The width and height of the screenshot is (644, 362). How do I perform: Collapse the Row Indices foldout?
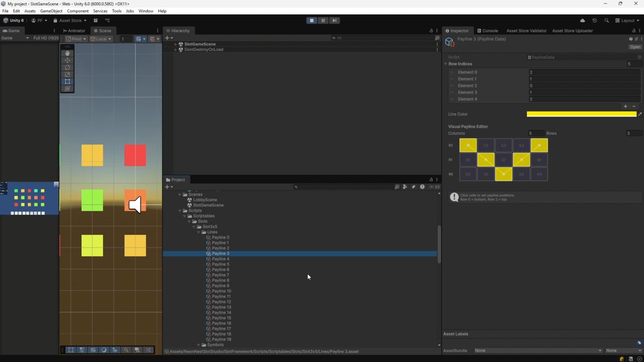pyautogui.click(x=445, y=64)
